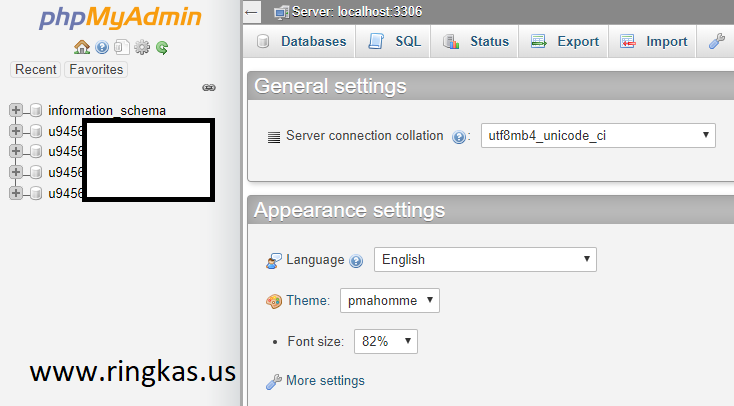734x406 pixels.
Task: Click help icon next to Language label
Action: coord(356,261)
